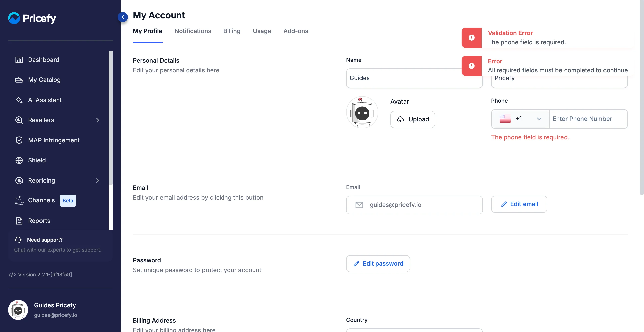Viewport: 644px width, 332px height.
Task: Expand the Repricing submenu chevron
Action: [98, 181]
